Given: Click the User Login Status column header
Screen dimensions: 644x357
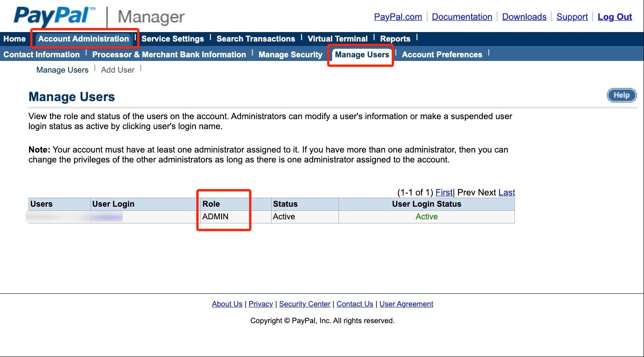Looking at the screenshot, I should tap(426, 204).
